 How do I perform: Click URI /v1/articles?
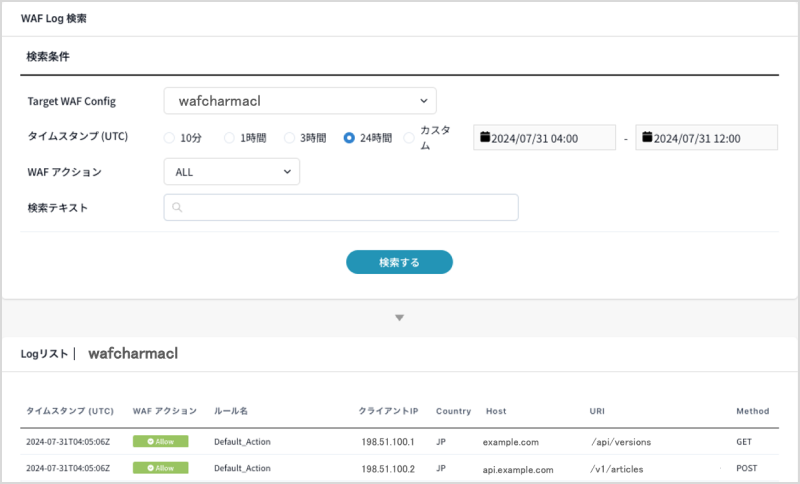click(616, 469)
